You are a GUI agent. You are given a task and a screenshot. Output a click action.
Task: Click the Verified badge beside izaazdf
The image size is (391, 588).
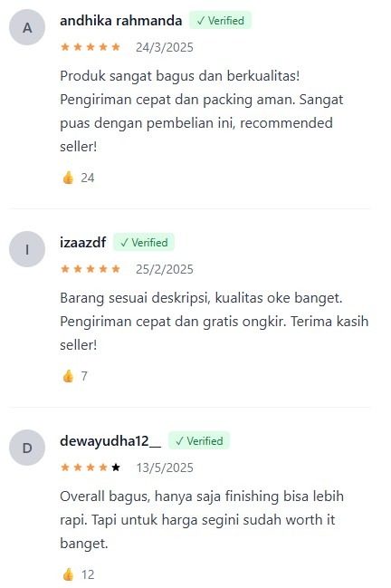[x=144, y=242]
